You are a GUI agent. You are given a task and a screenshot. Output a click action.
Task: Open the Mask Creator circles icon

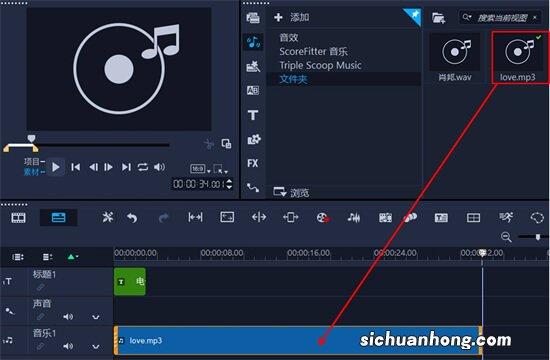410,218
